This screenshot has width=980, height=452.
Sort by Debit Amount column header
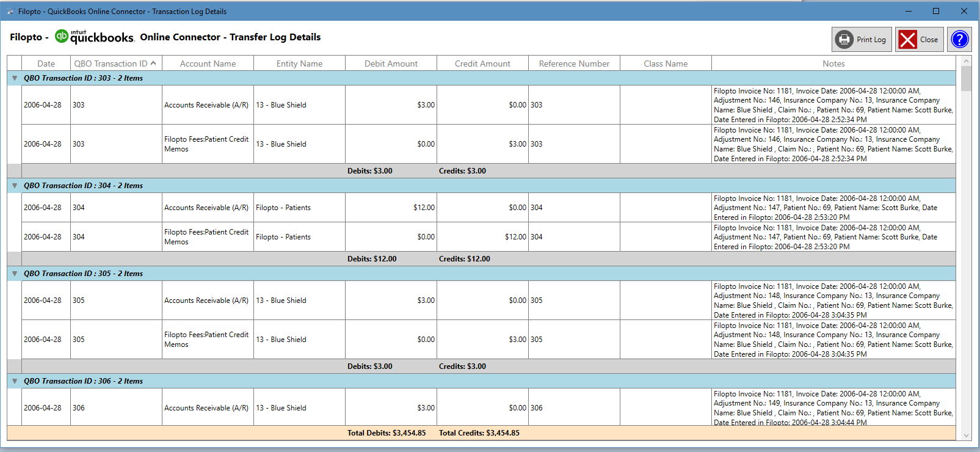point(391,64)
